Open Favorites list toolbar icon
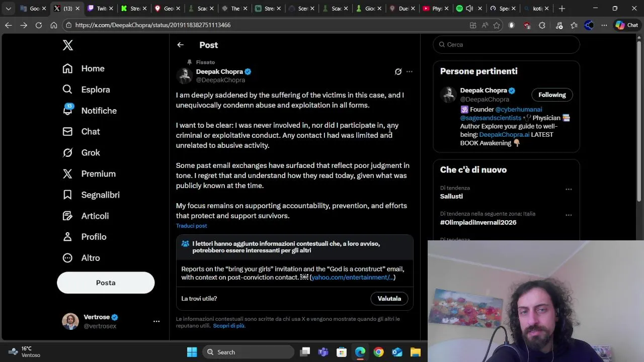Screen dimensions: 644x362 coord(574,25)
